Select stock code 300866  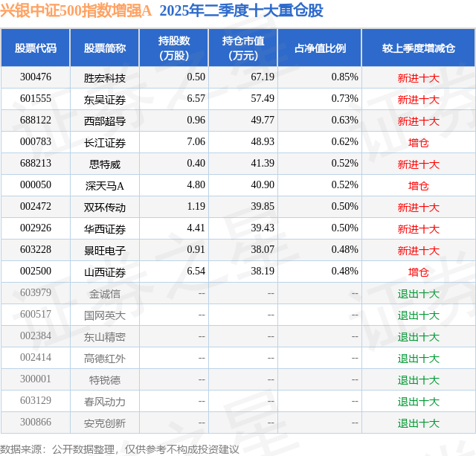point(36,422)
